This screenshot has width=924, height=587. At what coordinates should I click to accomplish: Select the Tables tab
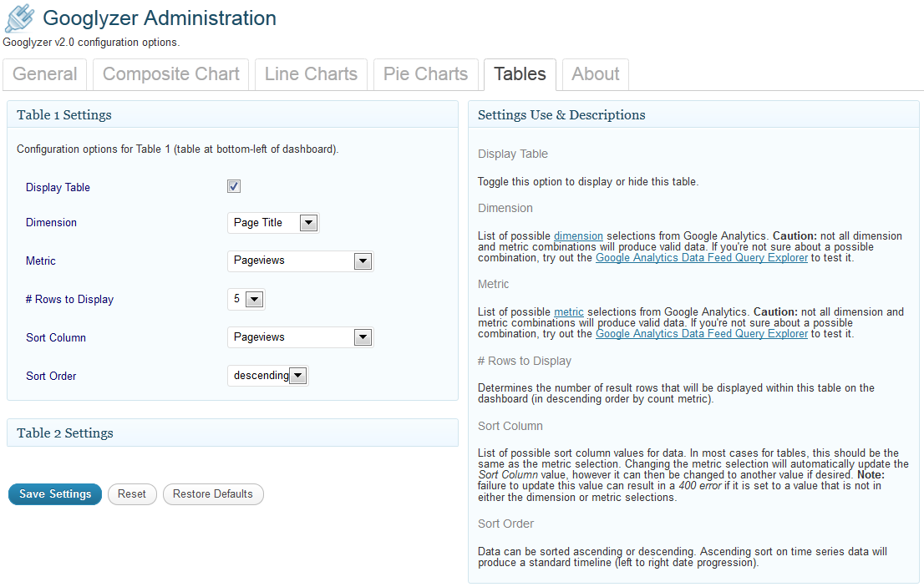coord(520,74)
